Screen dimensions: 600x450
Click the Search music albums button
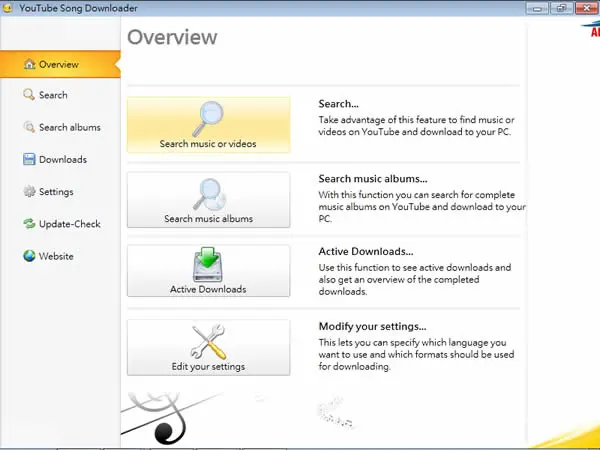209,200
